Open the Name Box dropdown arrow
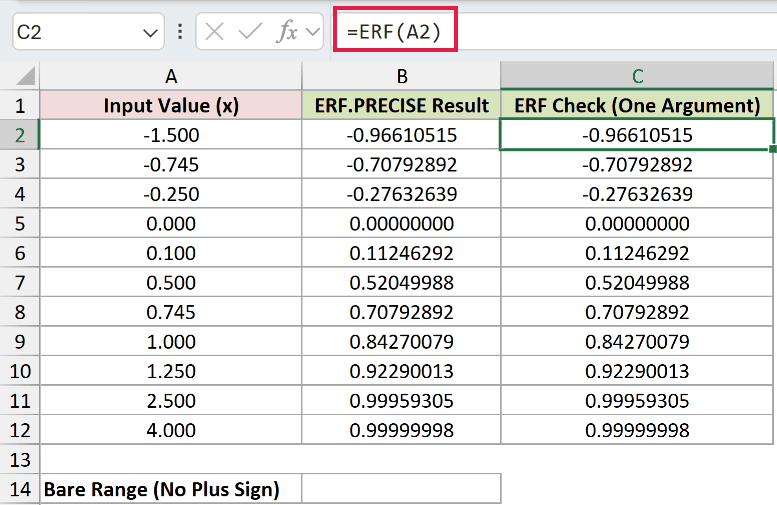This screenshot has width=777, height=505. click(x=150, y=33)
